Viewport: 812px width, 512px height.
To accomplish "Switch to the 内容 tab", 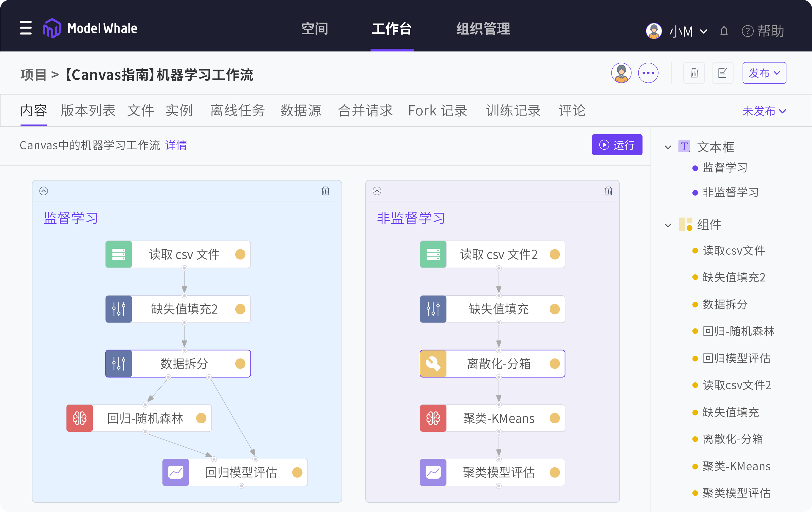I will point(33,111).
